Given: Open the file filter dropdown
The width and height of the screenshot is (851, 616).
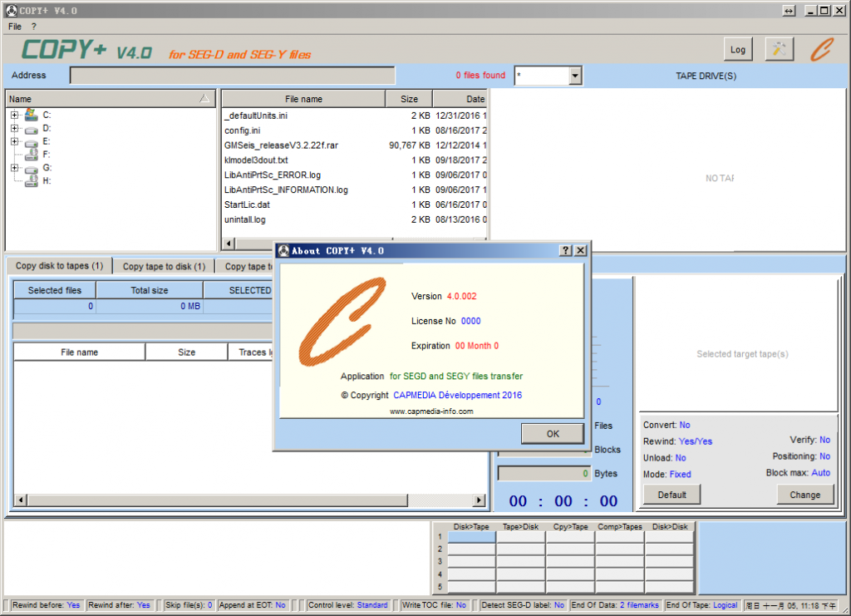Looking at the screenshot, I should pos(575,76).
